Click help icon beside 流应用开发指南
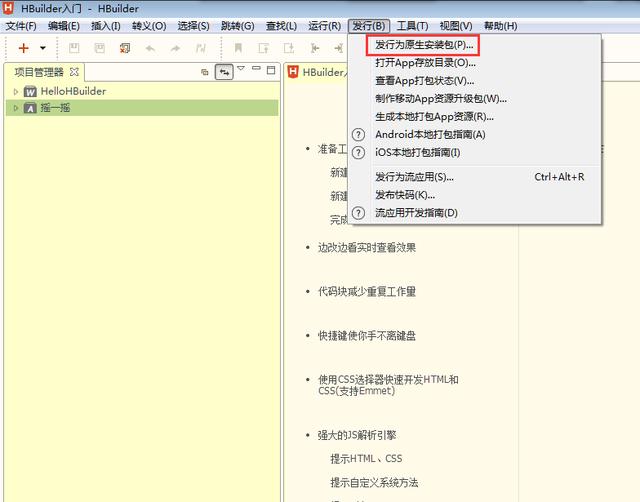Viewport: 640px width, 502px height. click(358, 213)
